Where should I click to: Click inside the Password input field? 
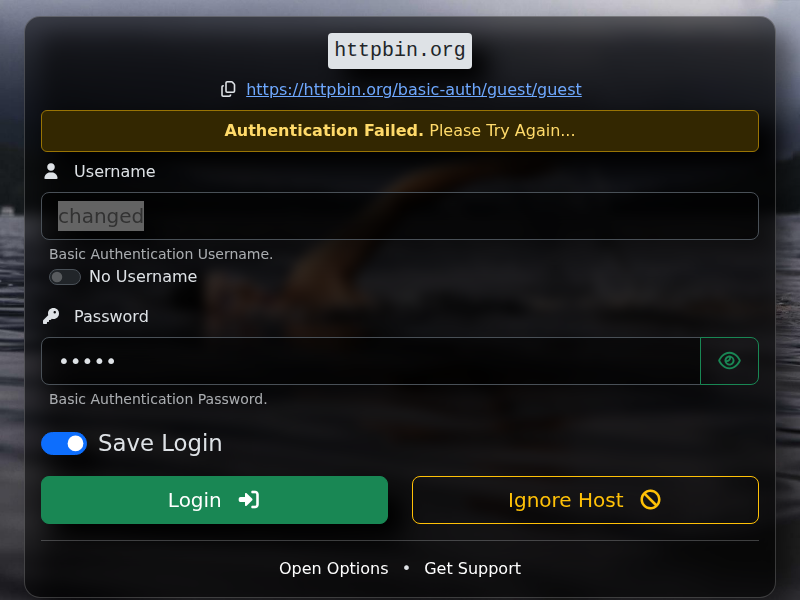pyautogui.click(x=370, y=361)
